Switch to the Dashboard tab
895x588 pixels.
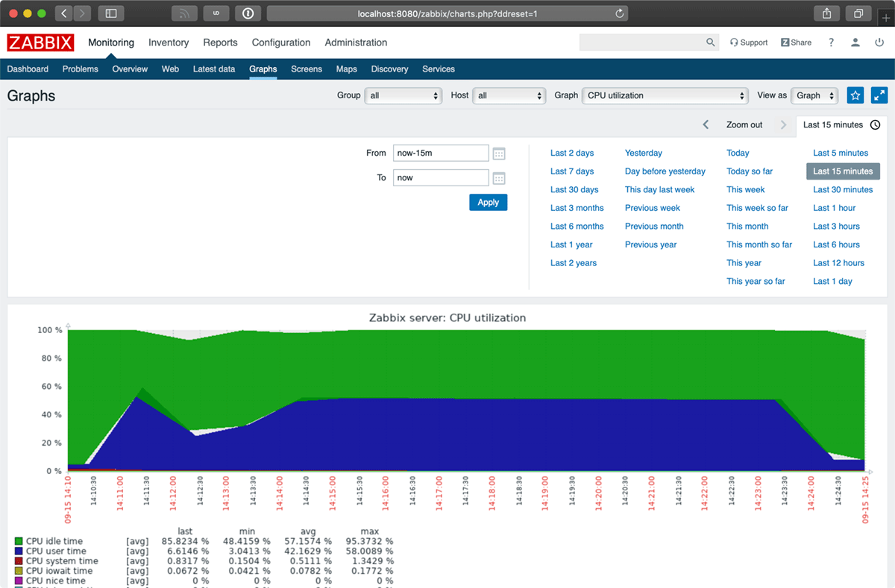click(x=28, y=69)
